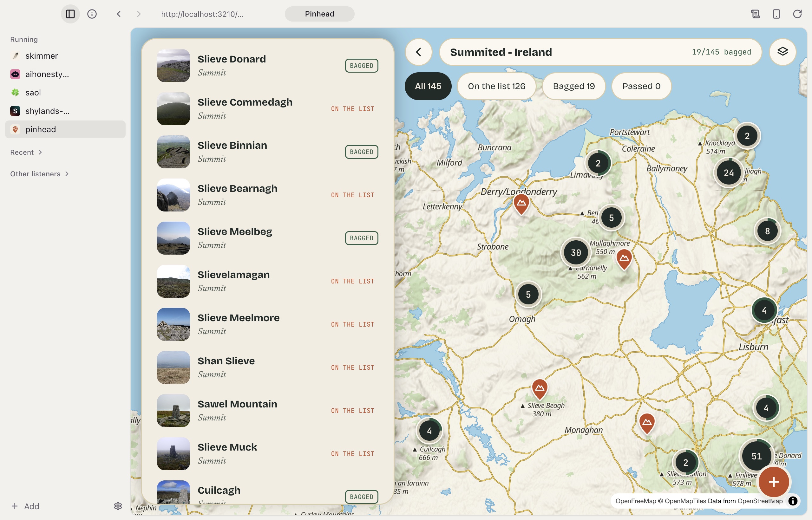Select the All 145 filter

click(428, 86)
